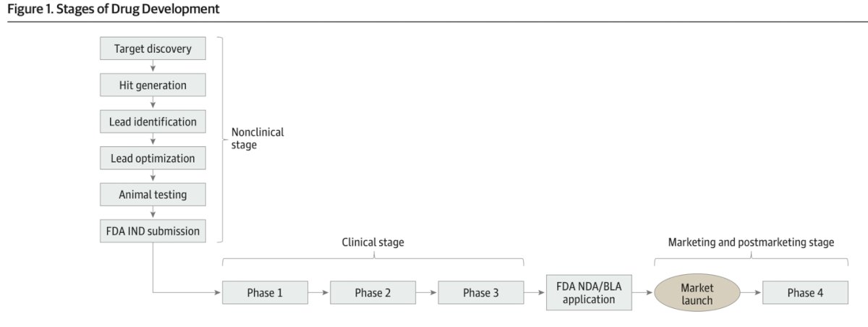Click the Phase 1 box

tap(265, 293)
